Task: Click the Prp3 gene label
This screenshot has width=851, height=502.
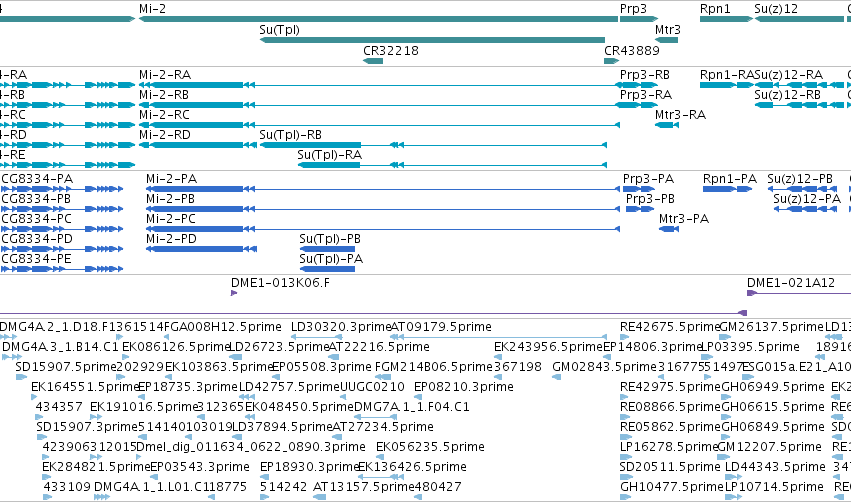Action: (633, 9)
